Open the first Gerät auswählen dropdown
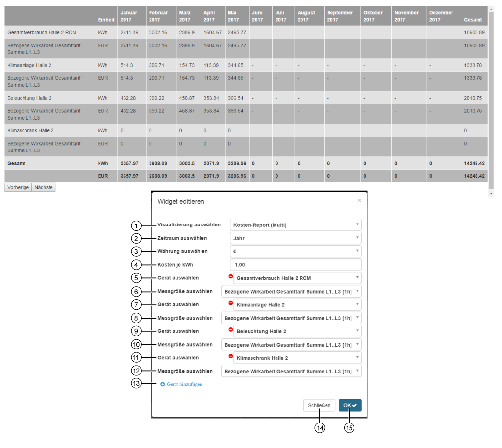Screen dimensions: 502x448 pos(356,277)
